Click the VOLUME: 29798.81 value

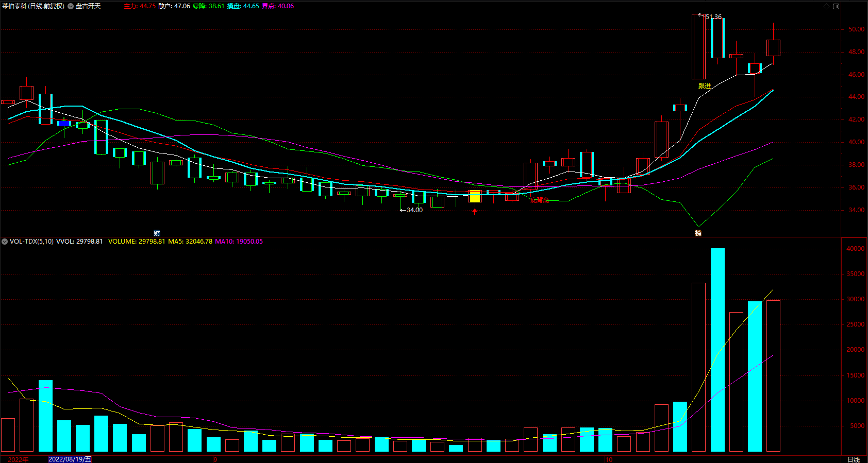tap(137, 241)
